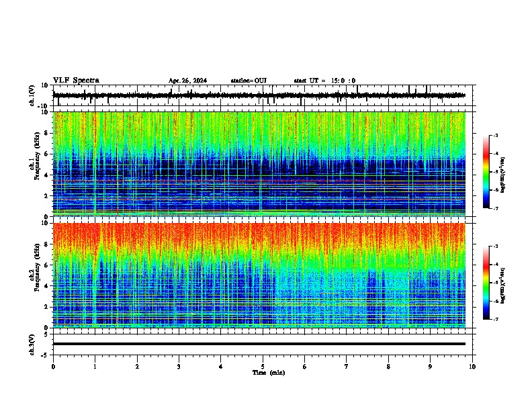Click the 6 kHz tick on ch.1 frequency axis
The image size is (532, 411).
tap(47, 154)
